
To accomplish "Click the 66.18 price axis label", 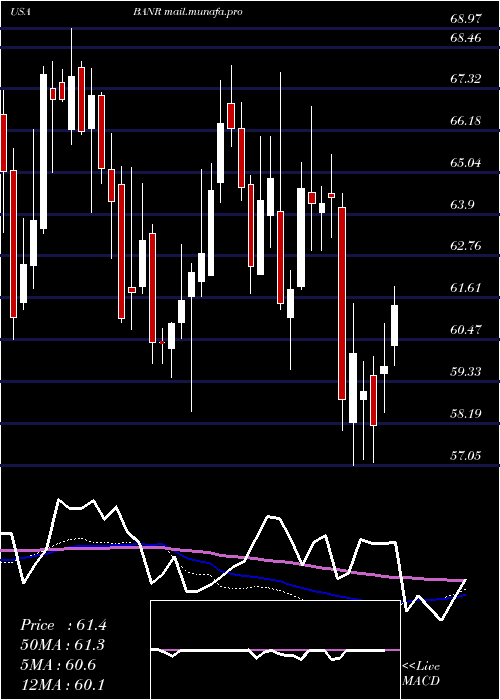I will pos(466,121).
